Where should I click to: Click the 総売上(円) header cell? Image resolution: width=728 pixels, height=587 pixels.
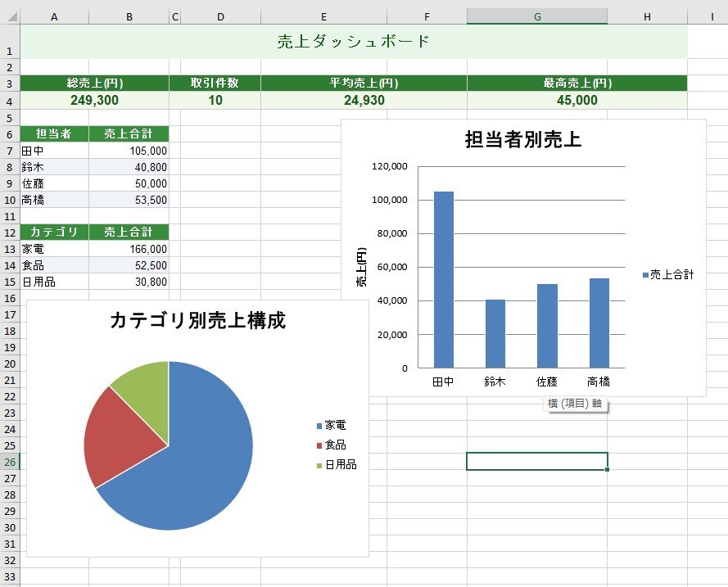pyautogui.click(x=95, y=83)
